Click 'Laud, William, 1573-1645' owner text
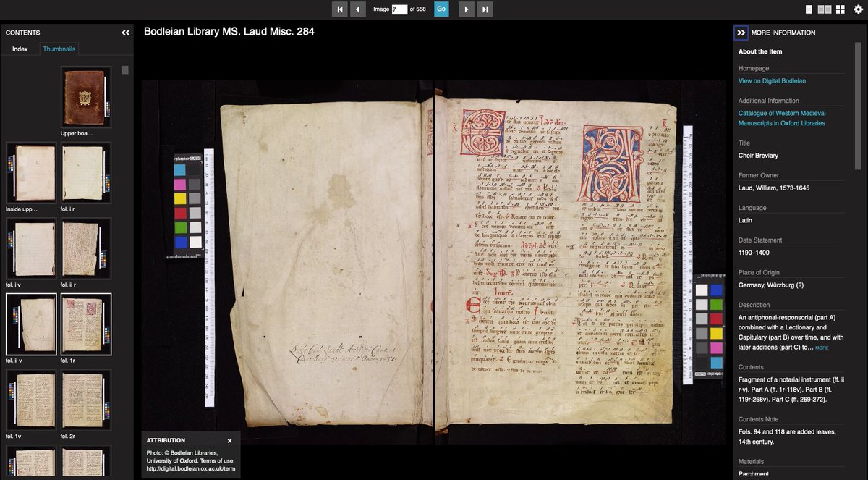 (774, 188)
